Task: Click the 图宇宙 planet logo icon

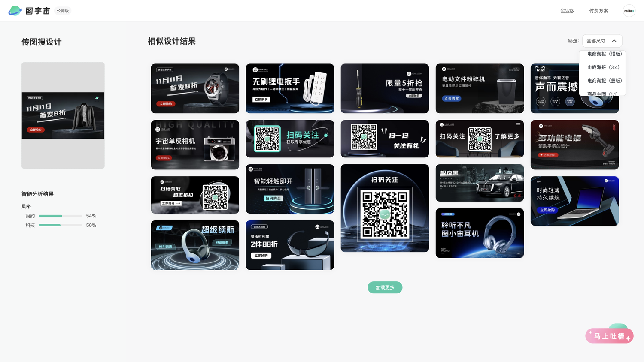Action: (15, 11)
